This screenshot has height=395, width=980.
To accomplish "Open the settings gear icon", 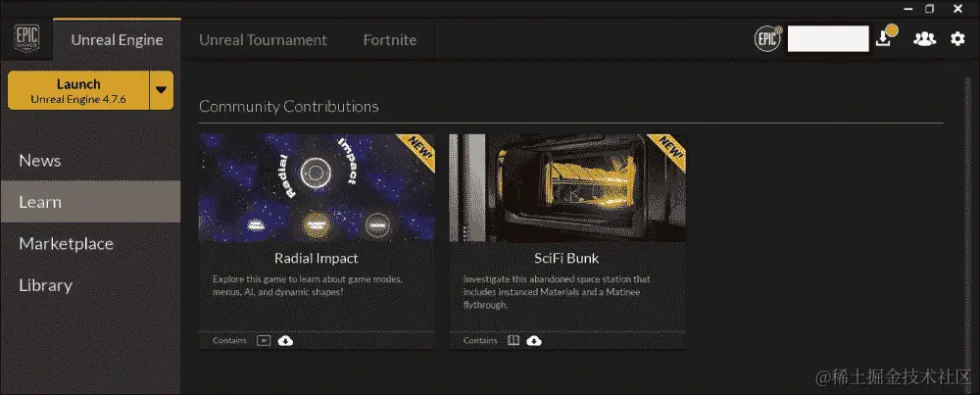I will pyautogui.click(x=957, y=39).
